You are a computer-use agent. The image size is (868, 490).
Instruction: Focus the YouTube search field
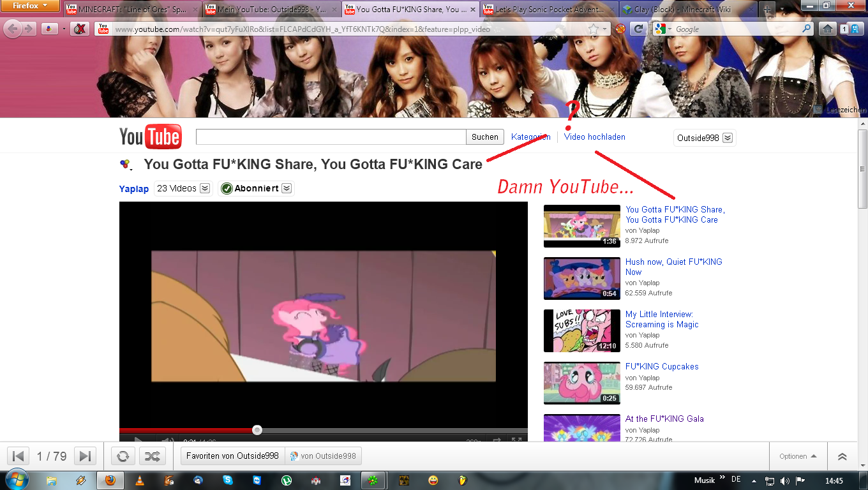click(331, 137)
